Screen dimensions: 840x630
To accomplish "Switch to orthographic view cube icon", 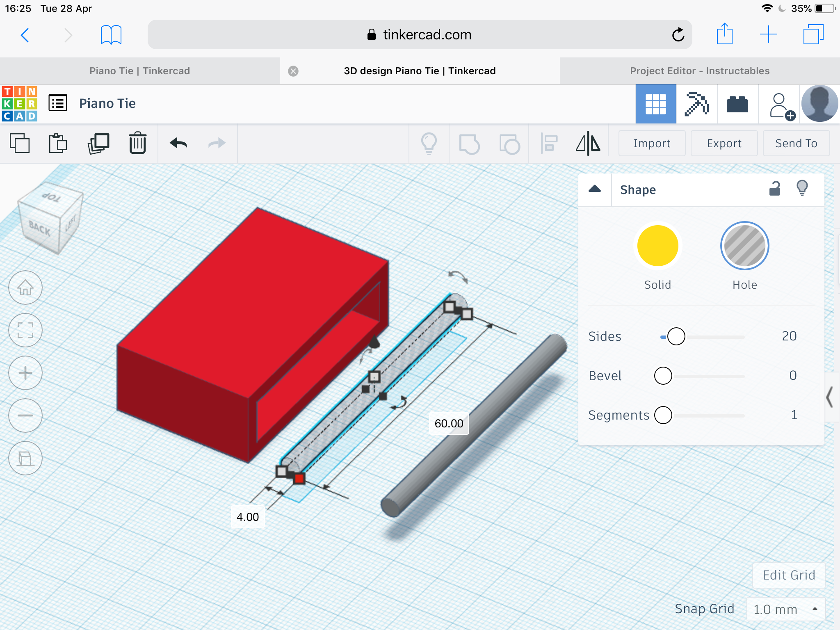I will (25, 458).
